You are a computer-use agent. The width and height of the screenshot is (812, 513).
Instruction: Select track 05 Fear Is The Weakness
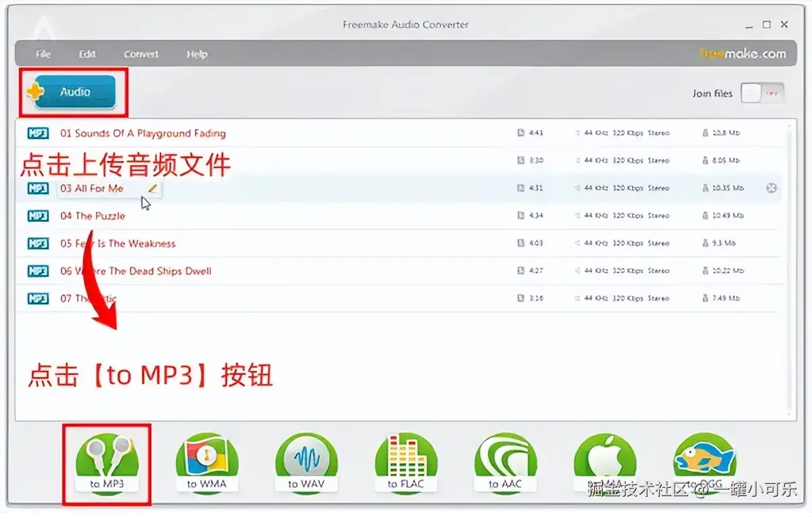tap(118, 244)
